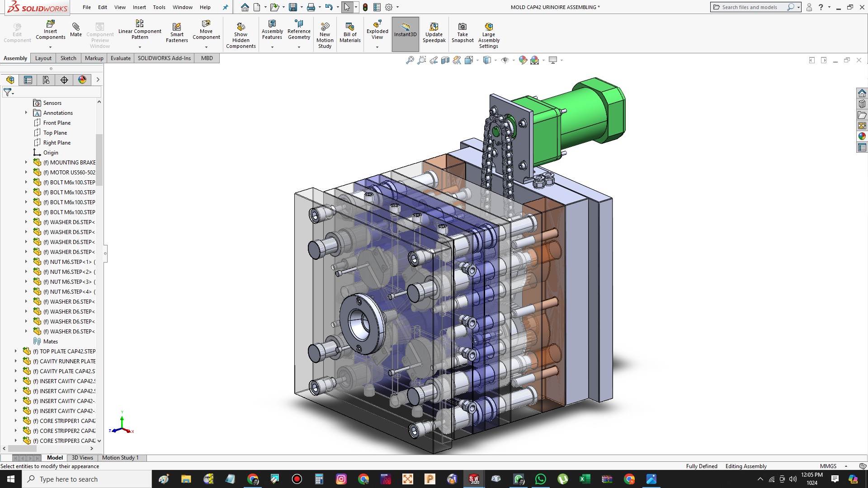
Task: Click MMGS unit system button
Action: click(x=828, y=466)
